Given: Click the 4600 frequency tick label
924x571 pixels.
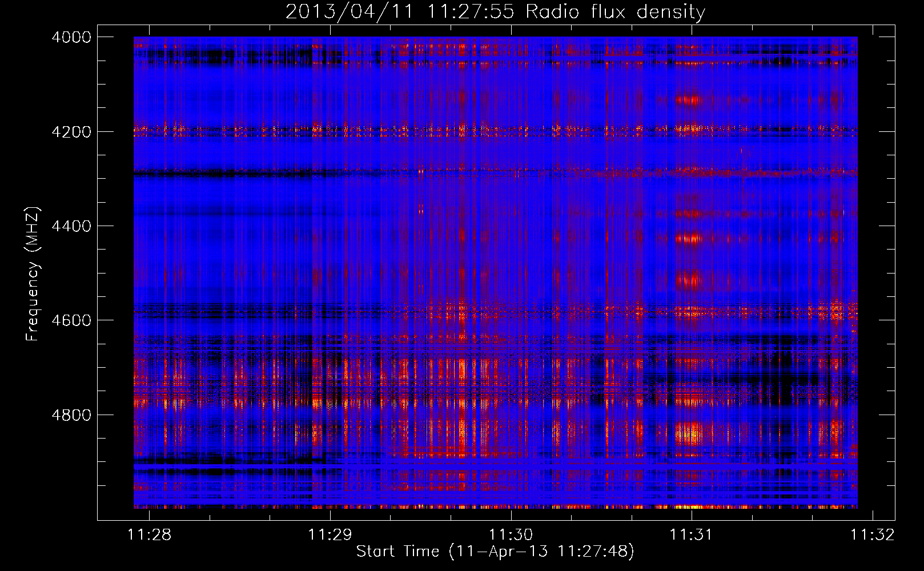Looking at the screenshot, I should point(71,320).
